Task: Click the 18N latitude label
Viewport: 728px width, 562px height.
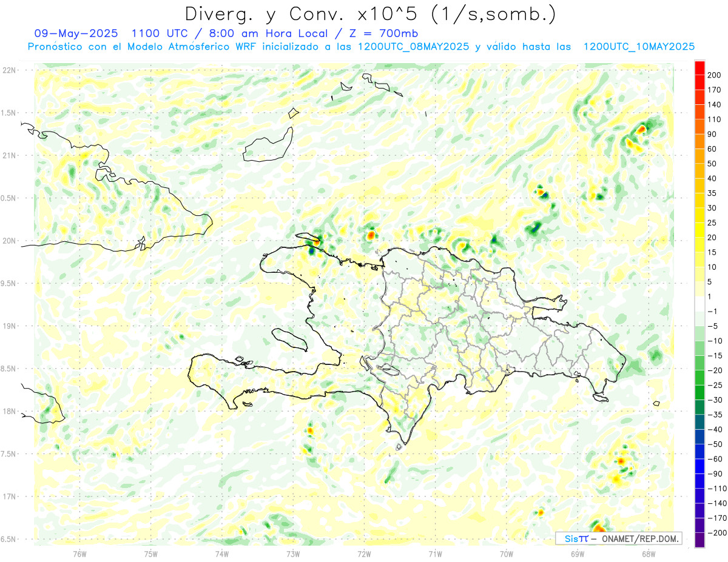Action: click(9, 411)
